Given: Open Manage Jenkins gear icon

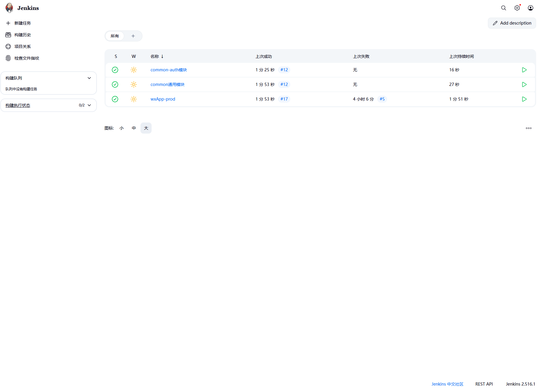Looking at the screenshot, I should pos(517,8).
